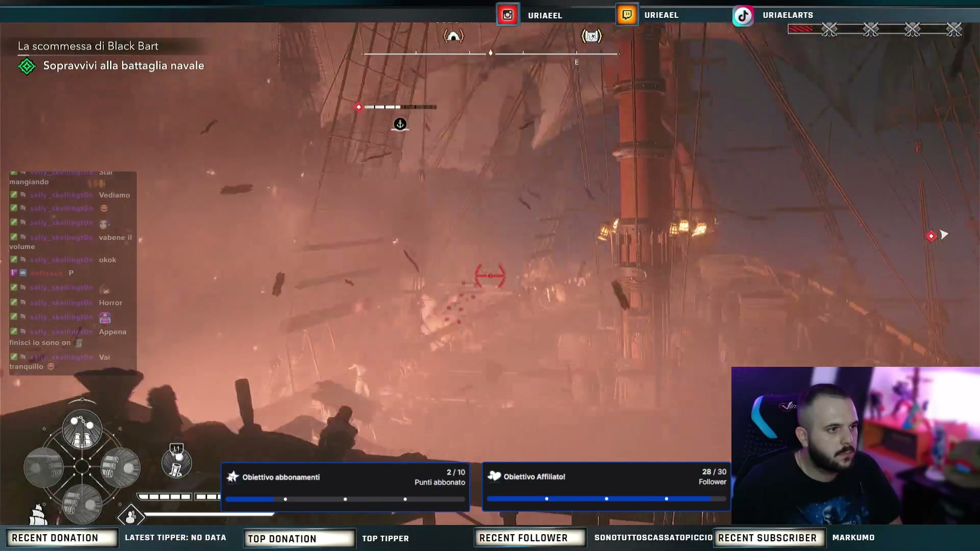This screenshot has height=551, width=980.
Task: Open the URIAEEL Instagram handle
Action: tap(545, 16)
